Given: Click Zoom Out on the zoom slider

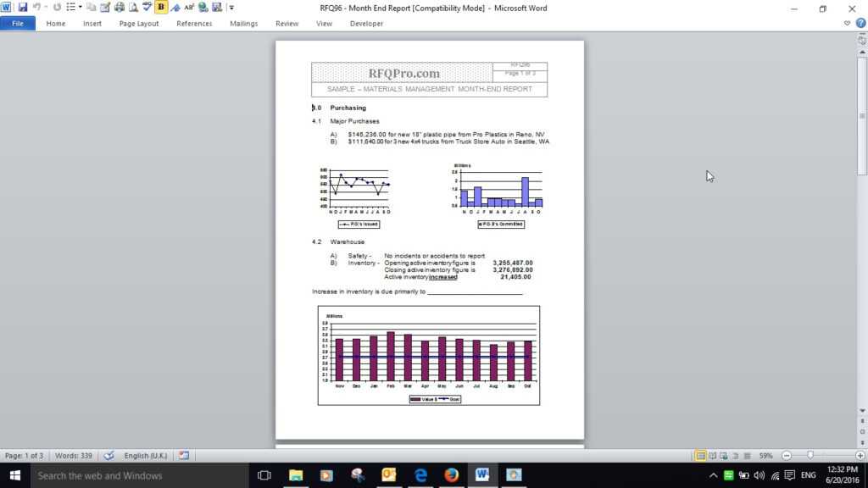Looking at the screenshot, I should [x=787, y=455].
